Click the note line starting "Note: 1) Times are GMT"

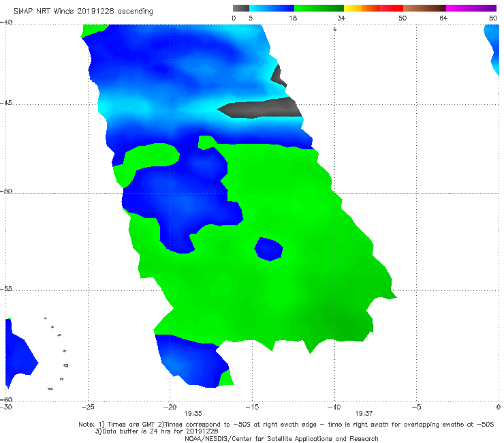click(x=286, y=425)
